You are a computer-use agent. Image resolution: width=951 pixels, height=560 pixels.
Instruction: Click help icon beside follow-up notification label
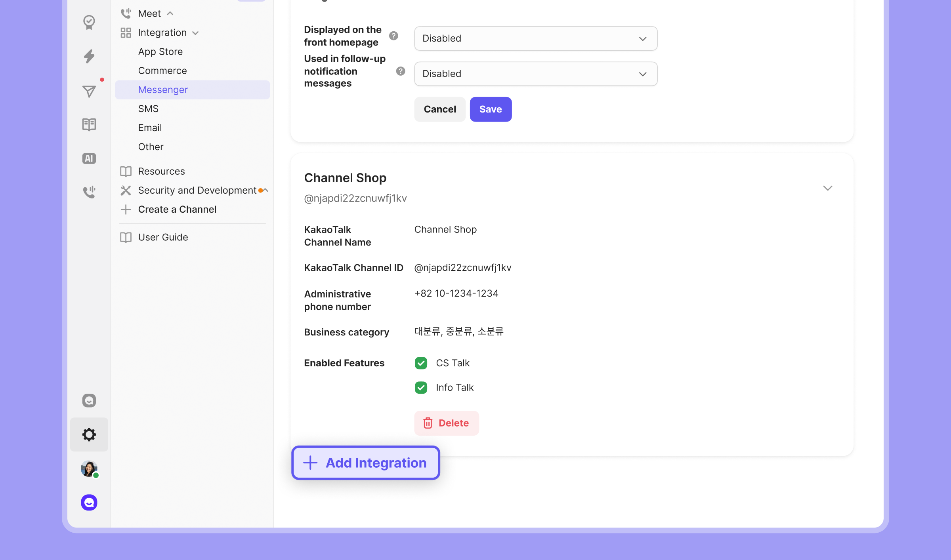pos(401,71)
